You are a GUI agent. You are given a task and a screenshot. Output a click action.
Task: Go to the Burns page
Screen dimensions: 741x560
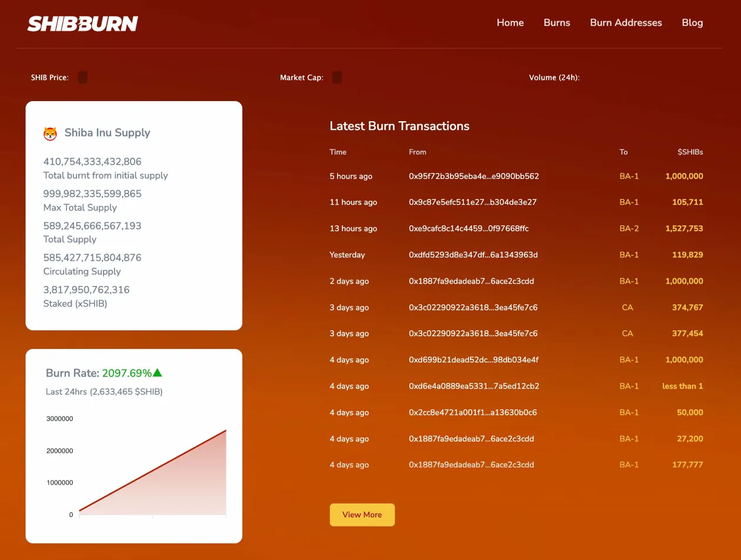(556, 23)
